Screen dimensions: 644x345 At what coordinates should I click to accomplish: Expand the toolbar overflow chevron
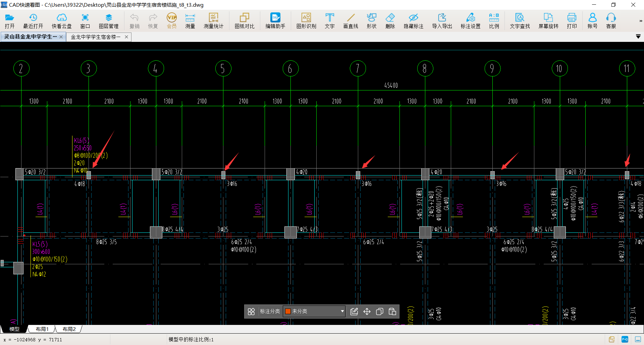click(640, 21)
